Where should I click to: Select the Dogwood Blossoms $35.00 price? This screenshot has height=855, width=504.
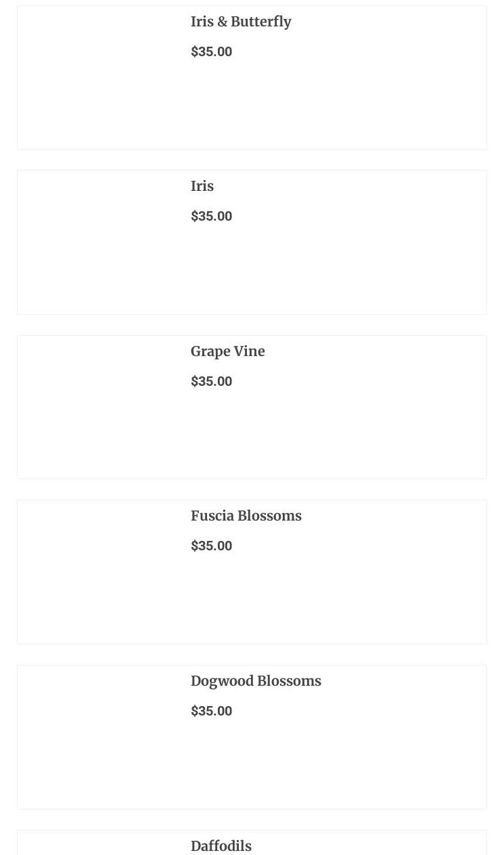[x=211, y=711]
